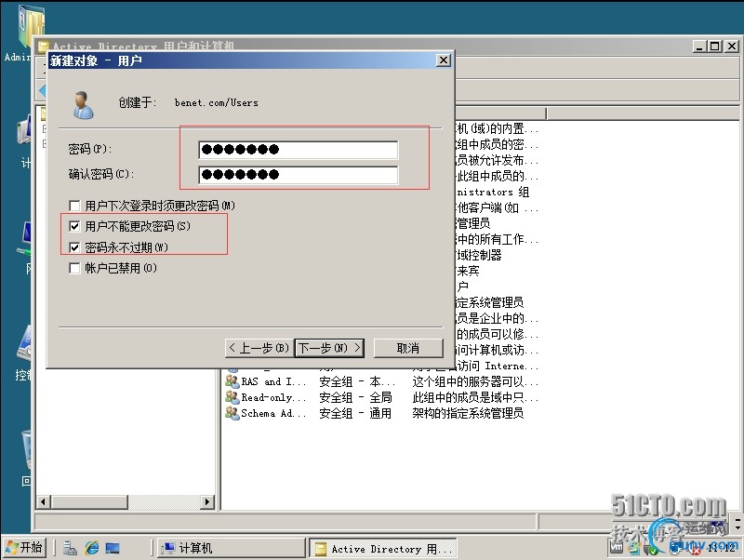The width and height of the screenshot is (744, 560).
Task: Click the 安全组 - 全局 type cell
Action: point(355,397)
